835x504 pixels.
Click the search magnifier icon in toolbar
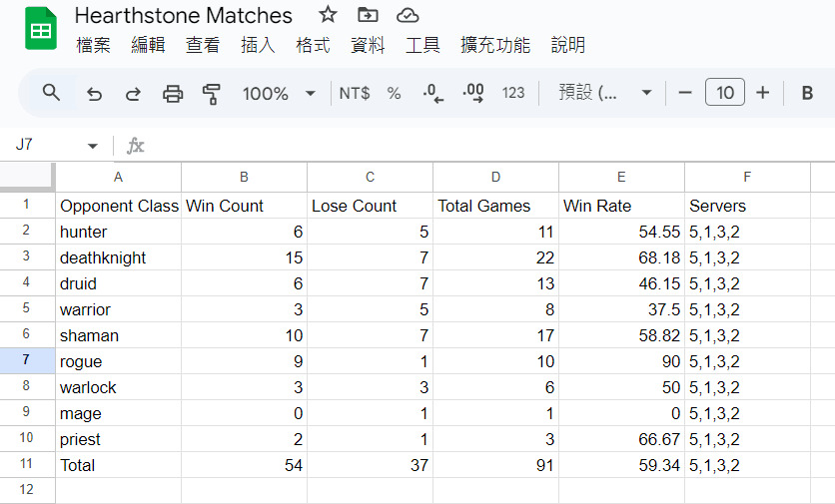(51, 93)
